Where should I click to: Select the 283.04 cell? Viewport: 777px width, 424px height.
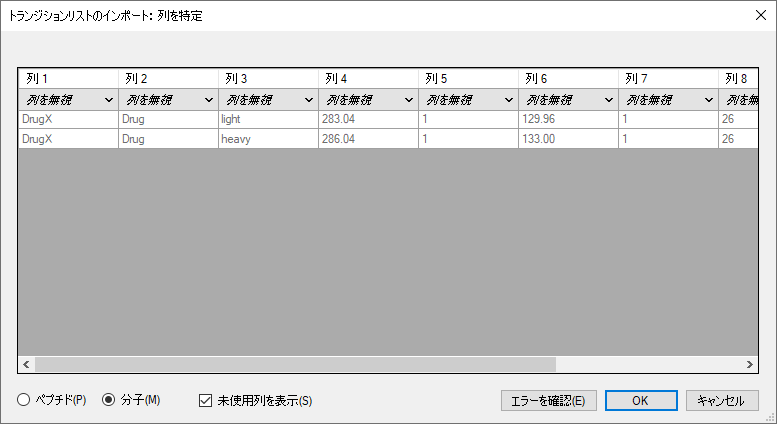coord(368,119)
